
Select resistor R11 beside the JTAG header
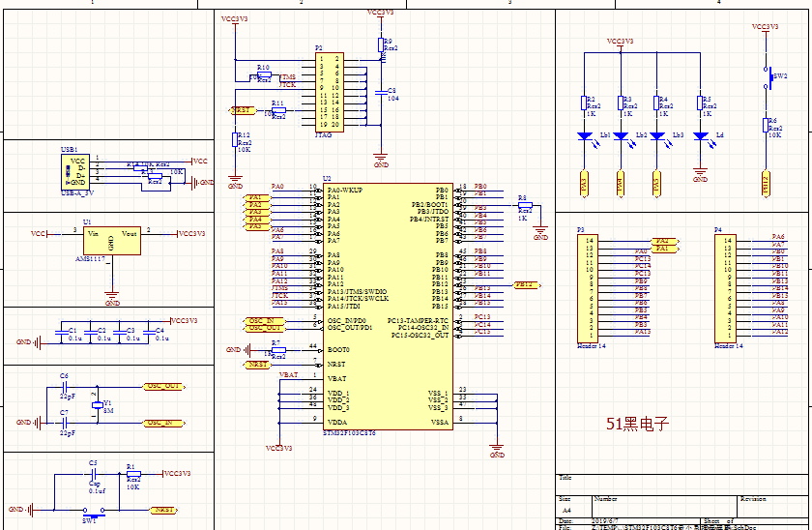click(278, 110)
